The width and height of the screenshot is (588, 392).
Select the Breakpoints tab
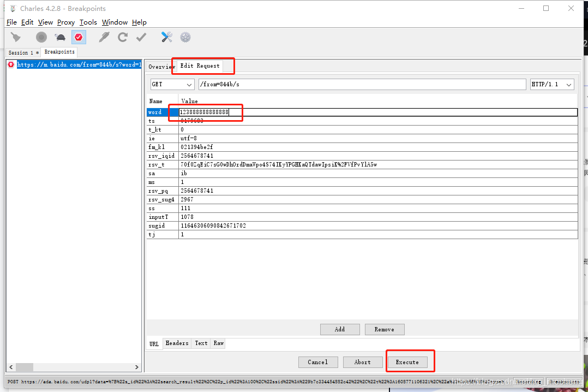59,52
